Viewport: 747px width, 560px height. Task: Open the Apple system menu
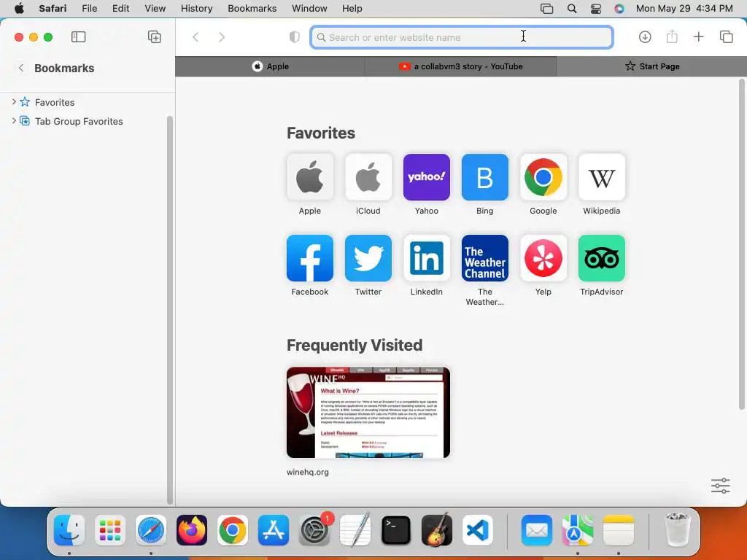pyautogui.click(x=19, y=9)
